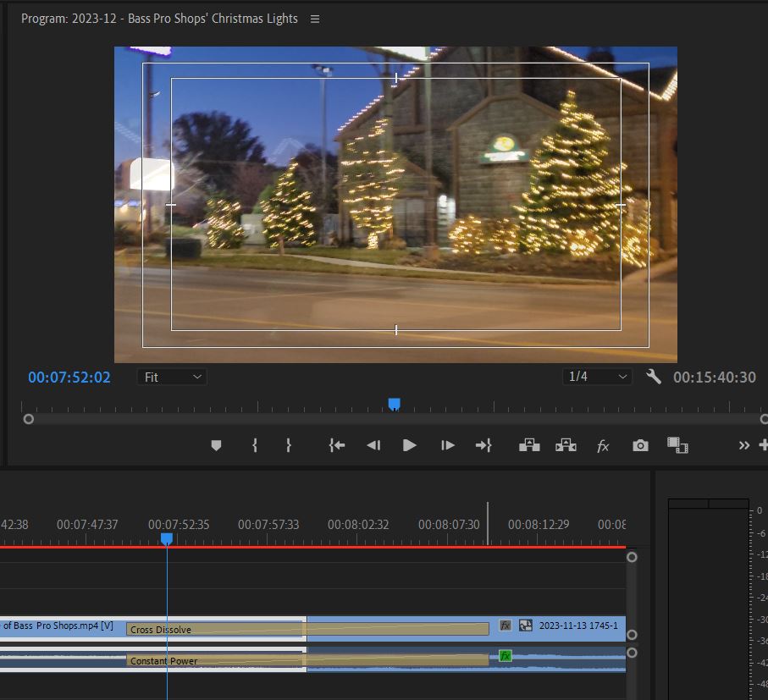The height and width of the screenshot is (700, 768).
Task: Click the Lift button
Action: [x=529, y=445]
